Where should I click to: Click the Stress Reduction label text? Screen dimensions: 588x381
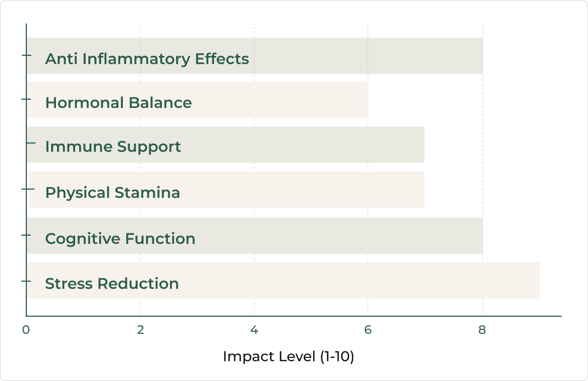tap(112, 283)
